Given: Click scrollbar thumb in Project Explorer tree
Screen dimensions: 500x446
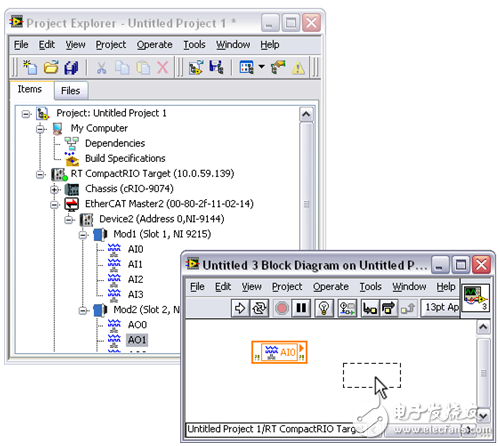Looking at the screenshot, I should point(306,204).
